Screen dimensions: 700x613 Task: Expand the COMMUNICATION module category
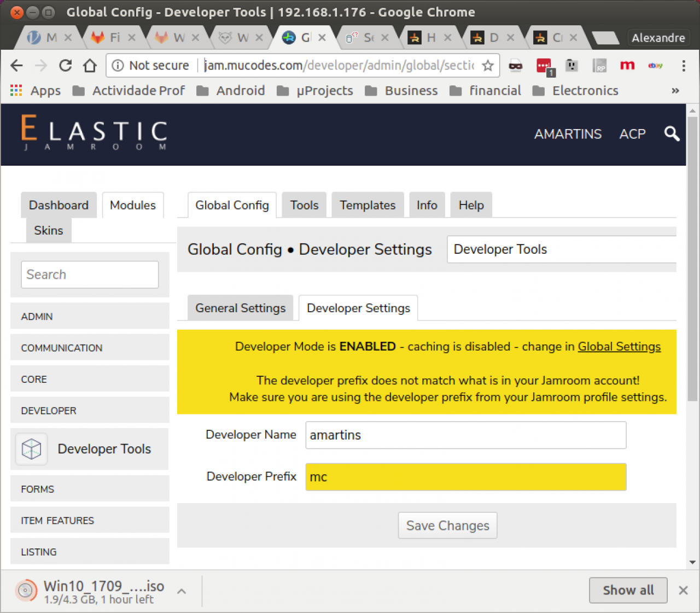pyautogui.click(x=90, y=348)
